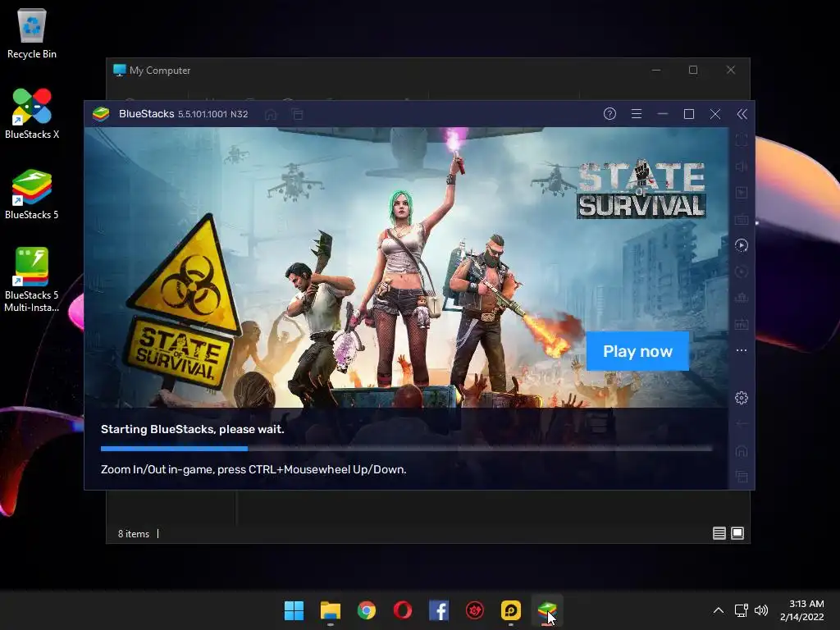This screenshot has width=840, height=630.
Task: Click the BlueStacks taskbar icon
Action: click(x=547, y=610)
